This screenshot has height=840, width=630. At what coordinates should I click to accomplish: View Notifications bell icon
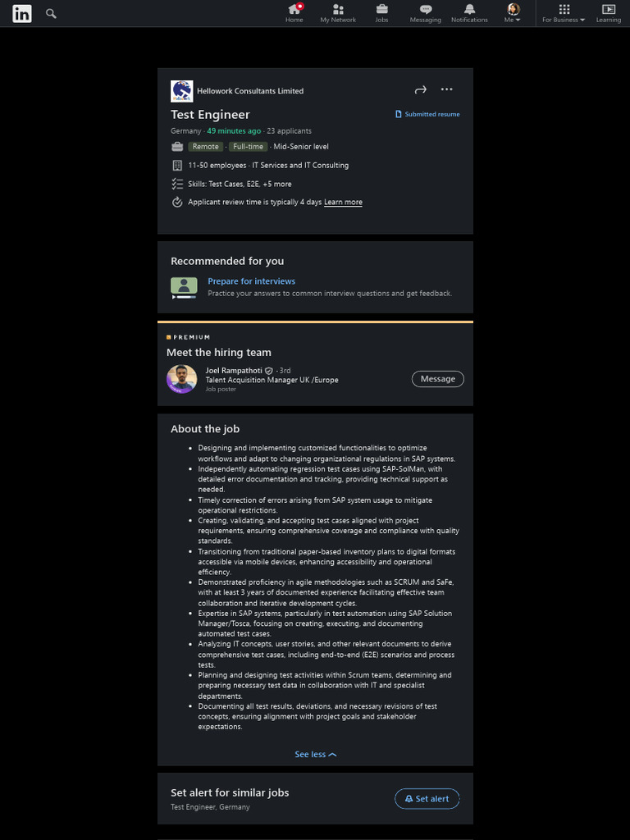pyautogui.click(x=469, y=10)
